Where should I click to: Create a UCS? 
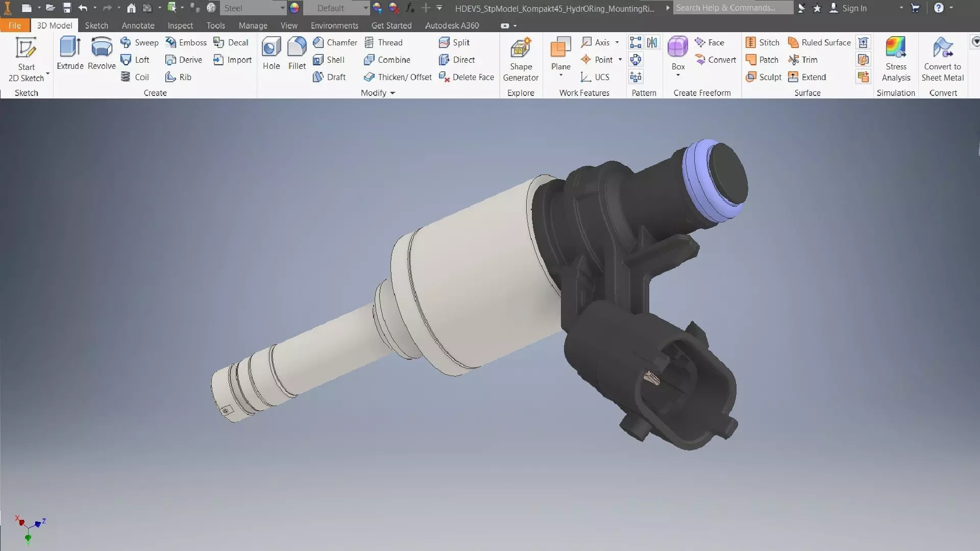coord(595,77)
